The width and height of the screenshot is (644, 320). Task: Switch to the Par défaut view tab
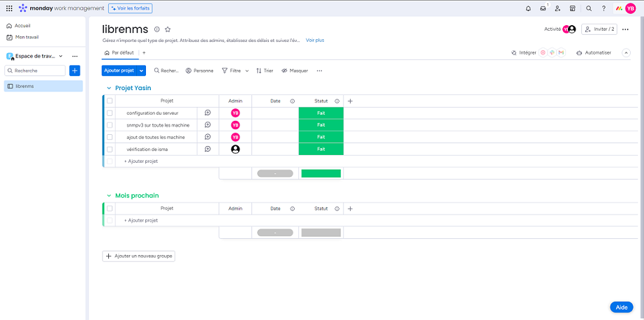click(119, 52)
